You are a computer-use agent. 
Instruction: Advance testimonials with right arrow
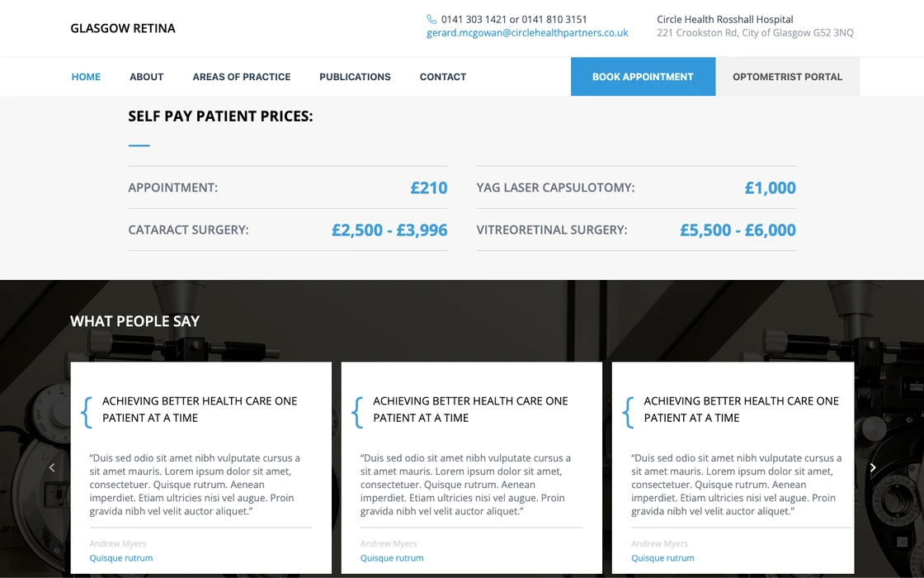[x=873, y=467]
